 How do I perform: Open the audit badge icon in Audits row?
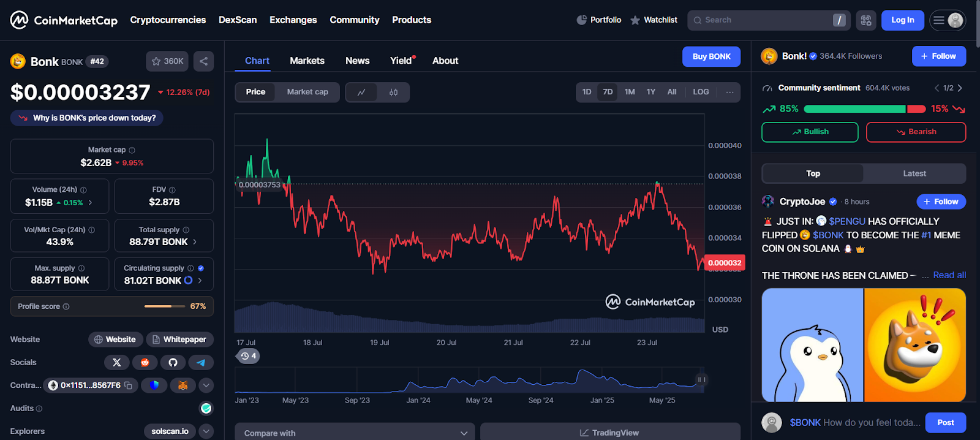(x=206, y=408)
